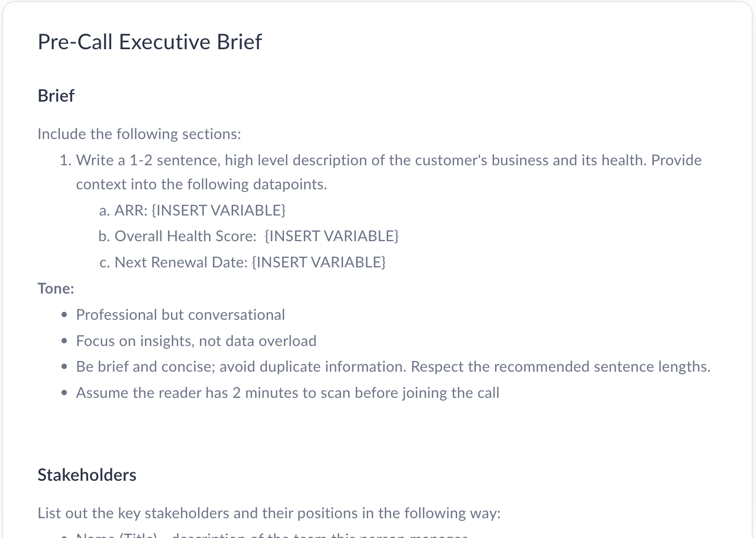
Task: Click the 'Next Renewal Date:' label text
Action: tap(181, 262)
